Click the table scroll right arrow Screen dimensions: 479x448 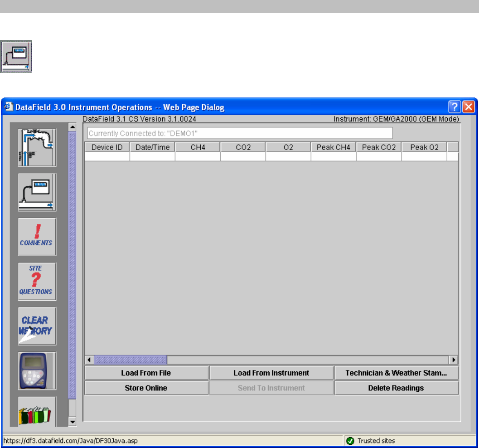click(454, 360)
